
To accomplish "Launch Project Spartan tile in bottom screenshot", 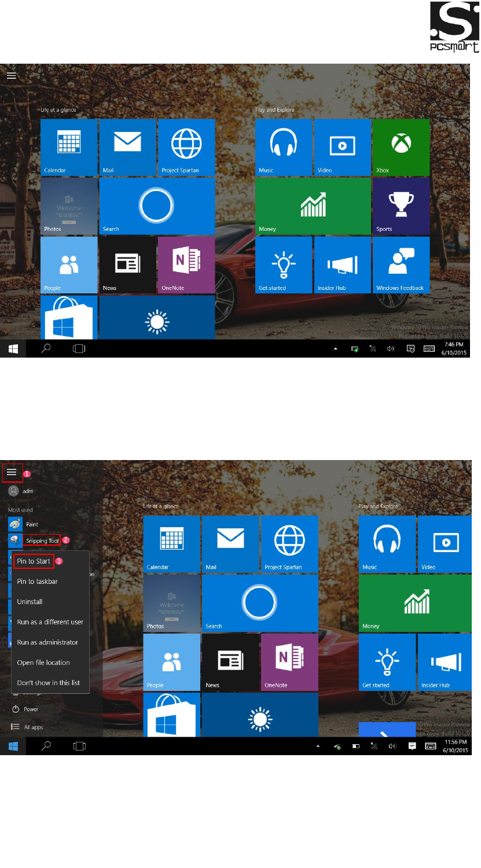I will (289, 544).
